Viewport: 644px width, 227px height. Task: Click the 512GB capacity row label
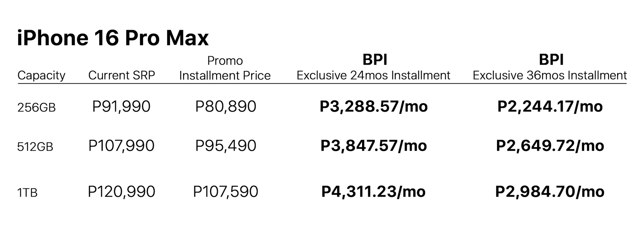[35, 147]
